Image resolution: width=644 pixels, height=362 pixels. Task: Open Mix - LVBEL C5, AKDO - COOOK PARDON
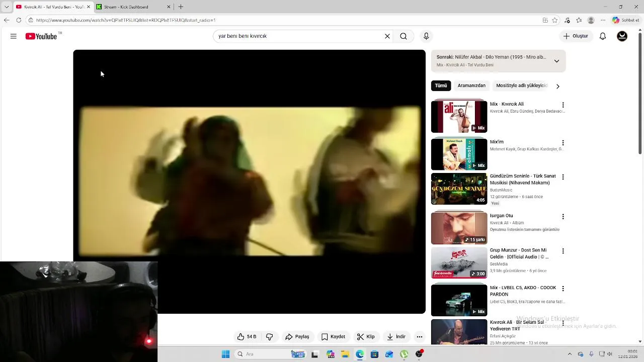click(523, 291)
